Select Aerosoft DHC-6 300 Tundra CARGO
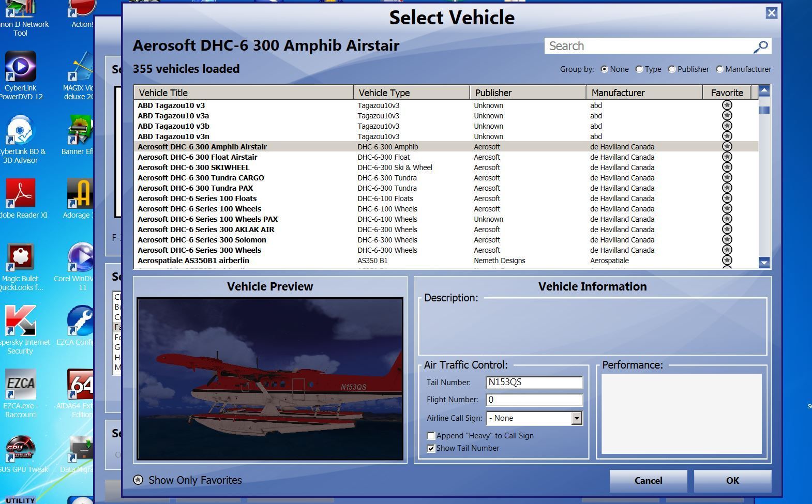 [x=446, y=177]
